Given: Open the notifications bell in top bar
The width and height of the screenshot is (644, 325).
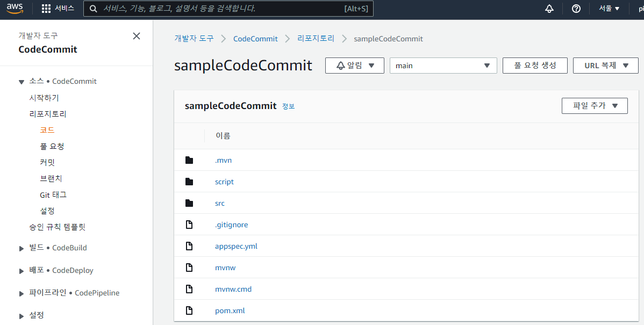Looking at the screenshot, I should click(x=549, y=9).
